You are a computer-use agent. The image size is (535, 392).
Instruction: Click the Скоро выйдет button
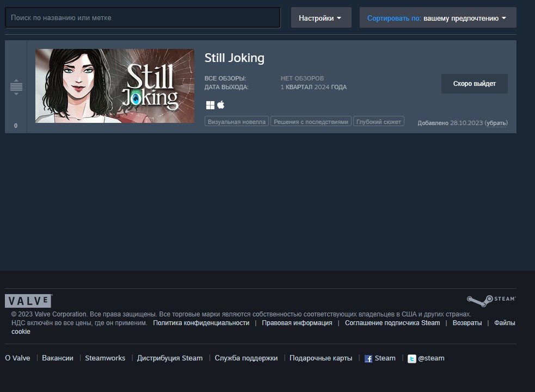(x=474, y=84)
